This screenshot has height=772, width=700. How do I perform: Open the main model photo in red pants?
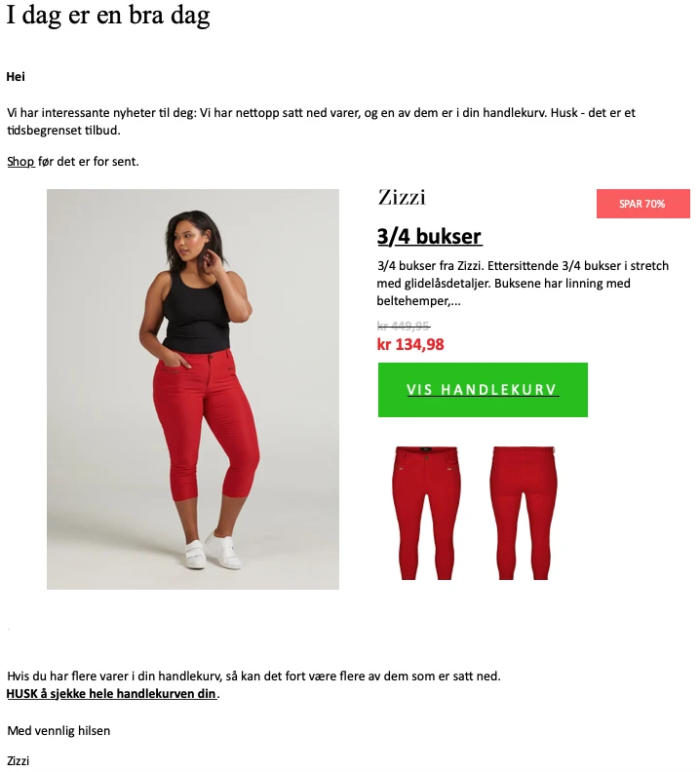(x=193, y=389)
